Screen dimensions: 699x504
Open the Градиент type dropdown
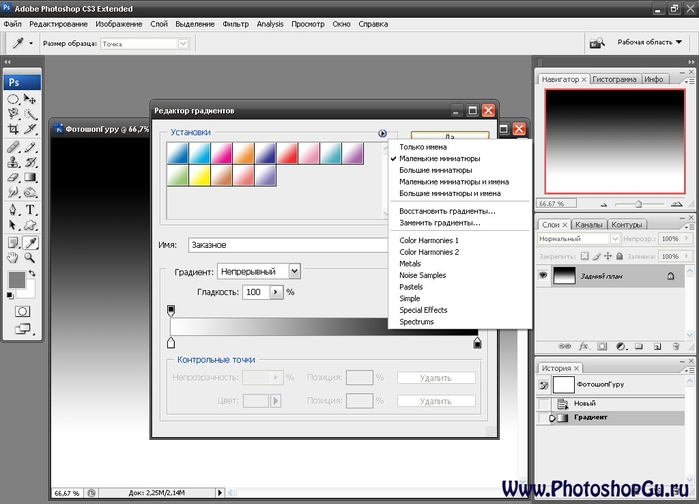(x=295, y=271)
